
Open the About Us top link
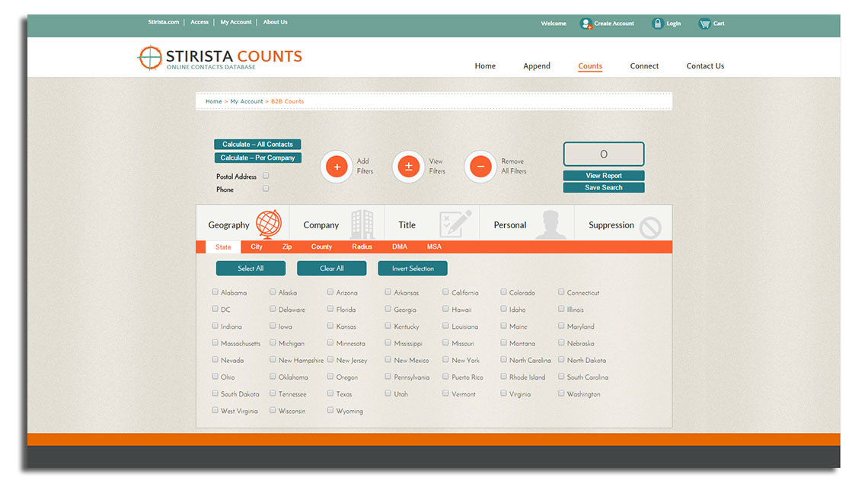tap(275, 22)
